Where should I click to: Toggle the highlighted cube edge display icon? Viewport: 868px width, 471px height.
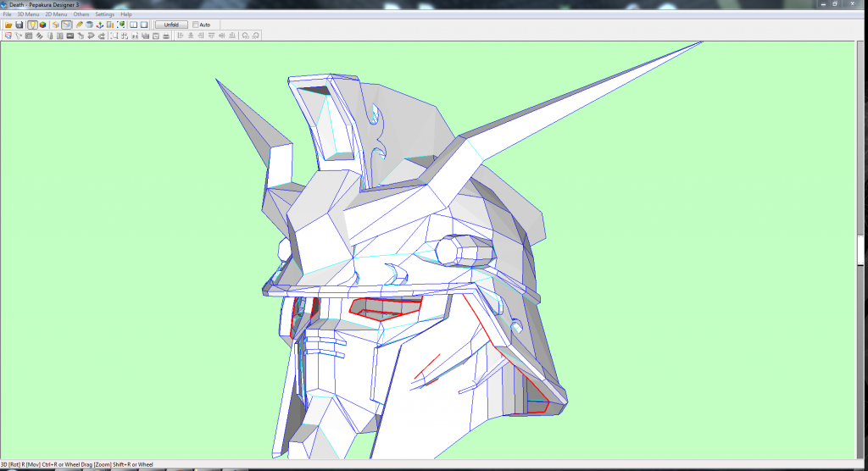click(66, 25)
